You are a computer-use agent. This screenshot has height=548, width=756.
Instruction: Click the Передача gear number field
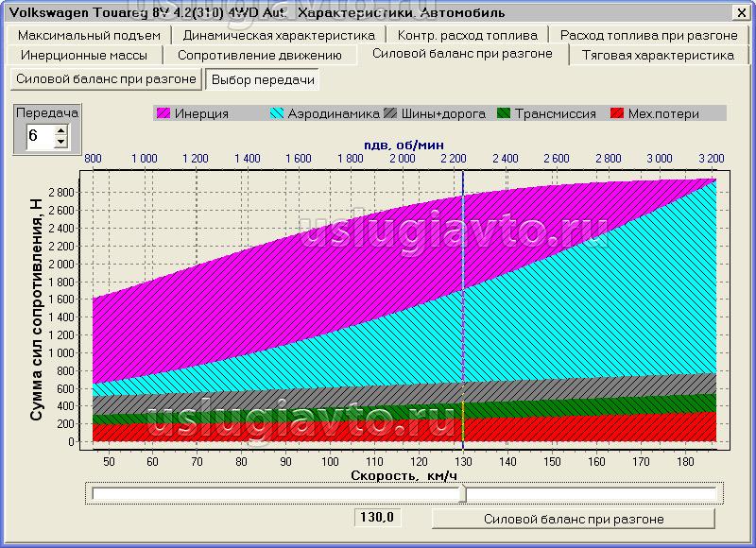click(38, 136)
